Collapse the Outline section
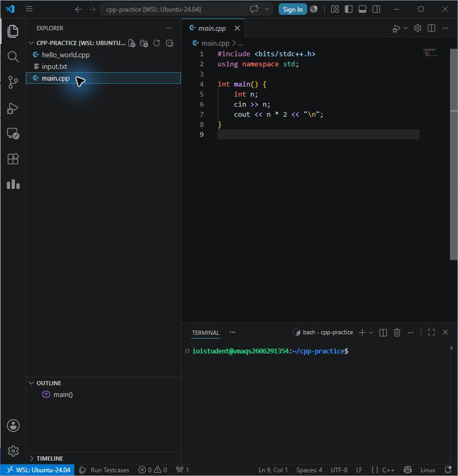Viewport: 458px width, 476px height. pos(103,383)
